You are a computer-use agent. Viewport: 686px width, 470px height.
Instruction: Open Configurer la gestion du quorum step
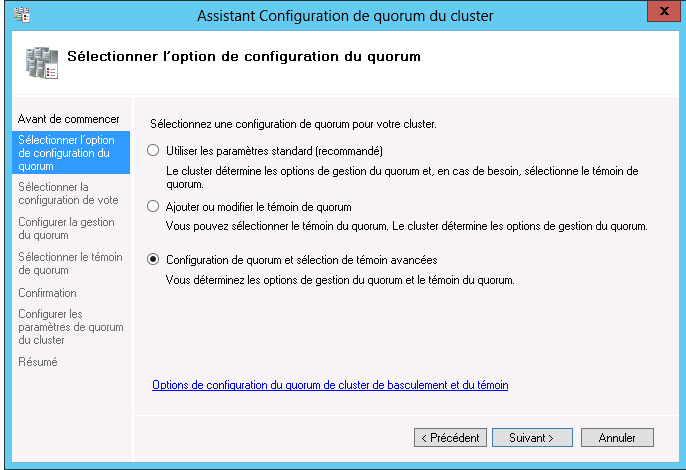[x=66, y=228]
